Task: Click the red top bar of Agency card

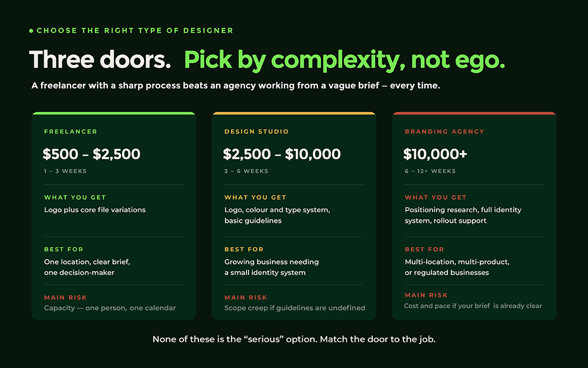Action: tap(474, 113)
